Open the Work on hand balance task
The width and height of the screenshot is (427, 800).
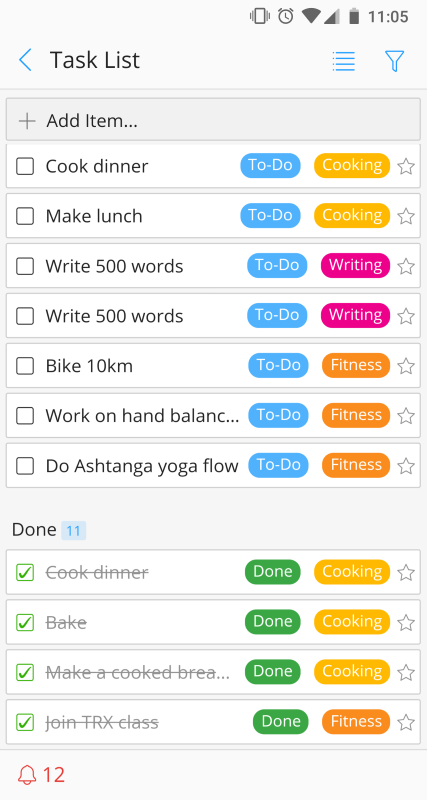coord(142,416)
